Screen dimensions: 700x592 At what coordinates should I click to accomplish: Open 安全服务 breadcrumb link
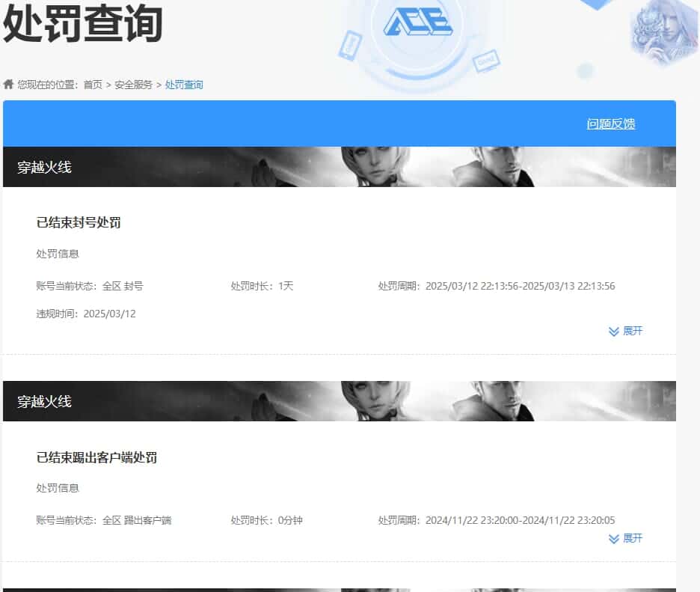pyautogui.click(x=133, y=85)
